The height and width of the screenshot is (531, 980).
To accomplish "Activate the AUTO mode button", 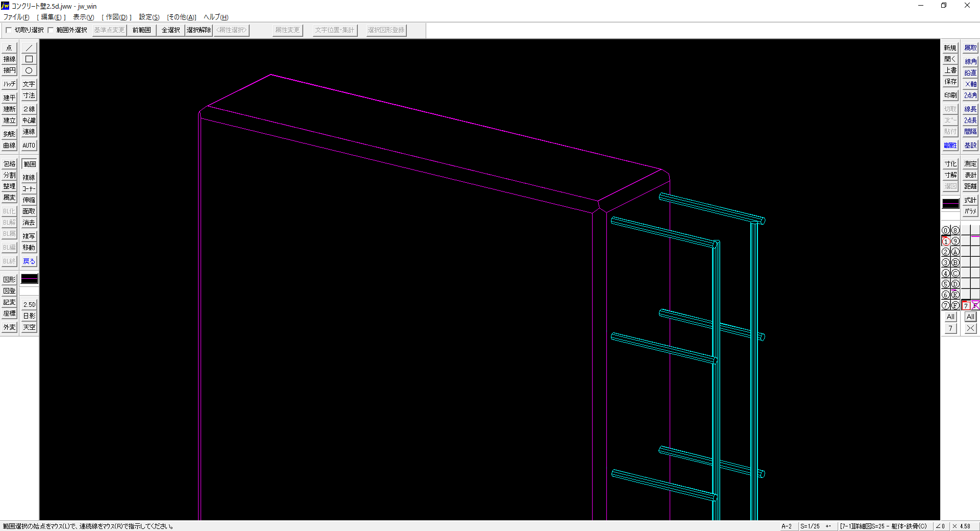I will [29, 146].
